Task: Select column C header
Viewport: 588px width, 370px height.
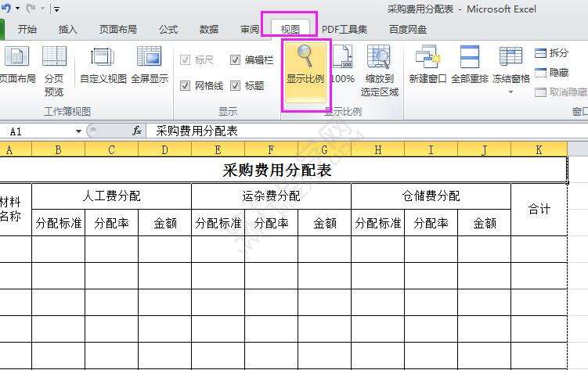Action: pos(112,149)
